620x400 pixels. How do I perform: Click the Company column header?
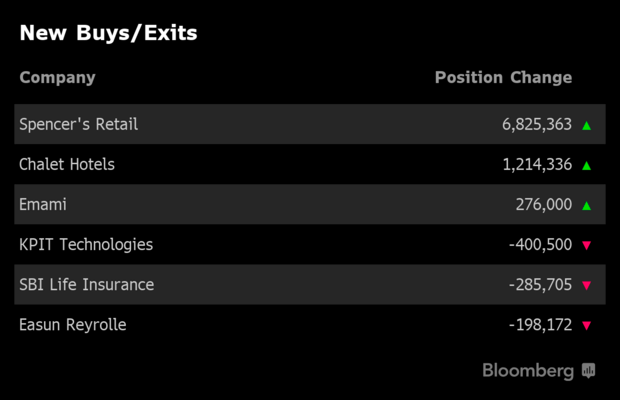(x=57, y=77)
